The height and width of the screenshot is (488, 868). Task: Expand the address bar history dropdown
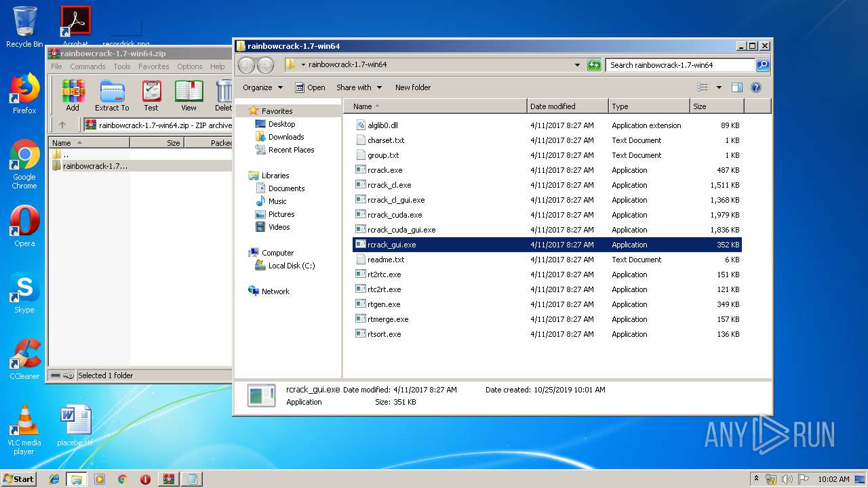pos(577,65)
